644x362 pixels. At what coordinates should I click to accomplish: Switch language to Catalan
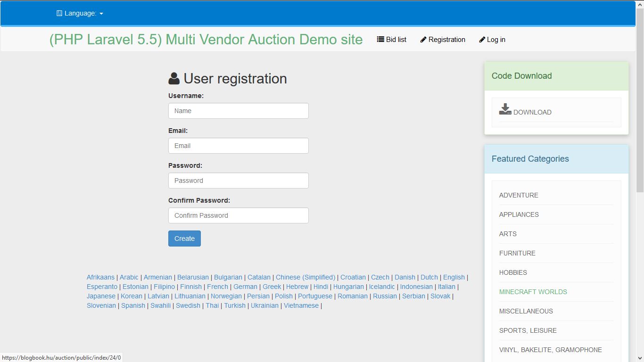tap(259, 277)
